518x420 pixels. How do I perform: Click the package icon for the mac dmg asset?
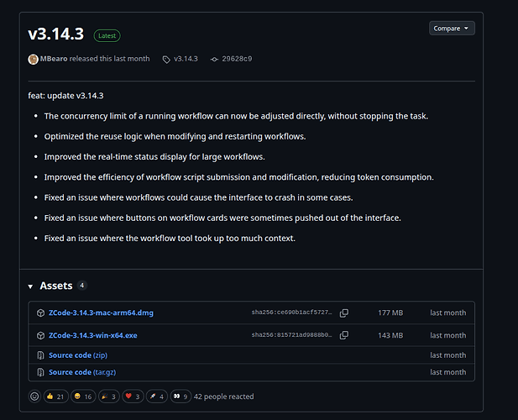(x=40, y=313)
